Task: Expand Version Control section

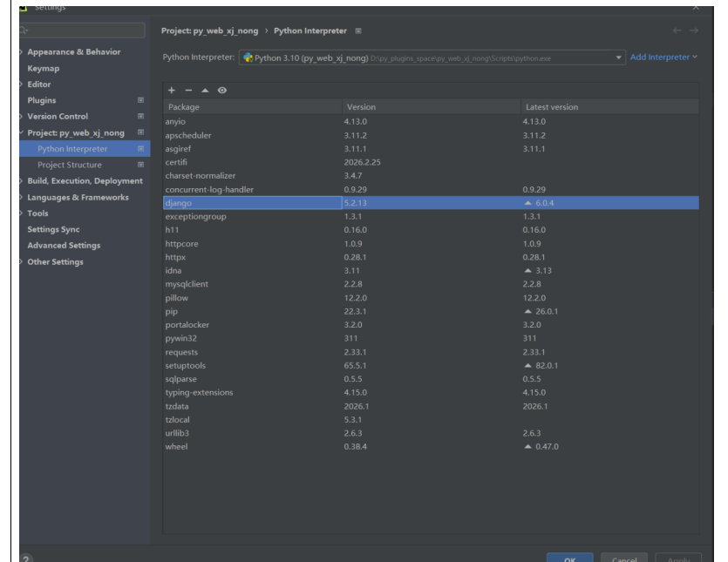Action: 21,117
